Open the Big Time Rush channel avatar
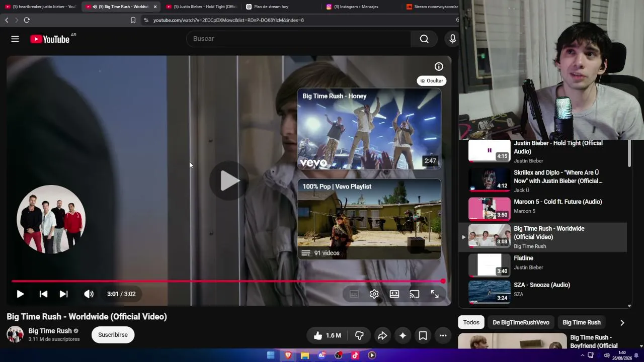The image size is (644, 362). pyautogui.click(x=15, y=334)
